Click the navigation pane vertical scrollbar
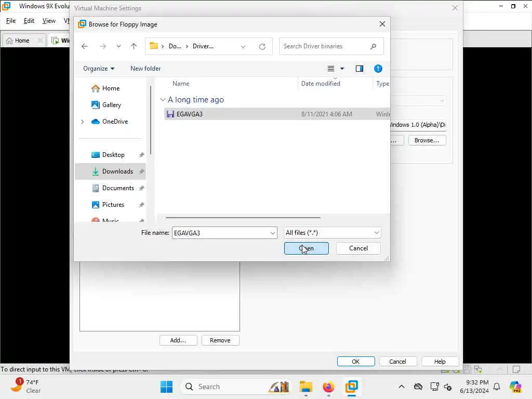This screenshot has width=532, height=399. [150, 121]
